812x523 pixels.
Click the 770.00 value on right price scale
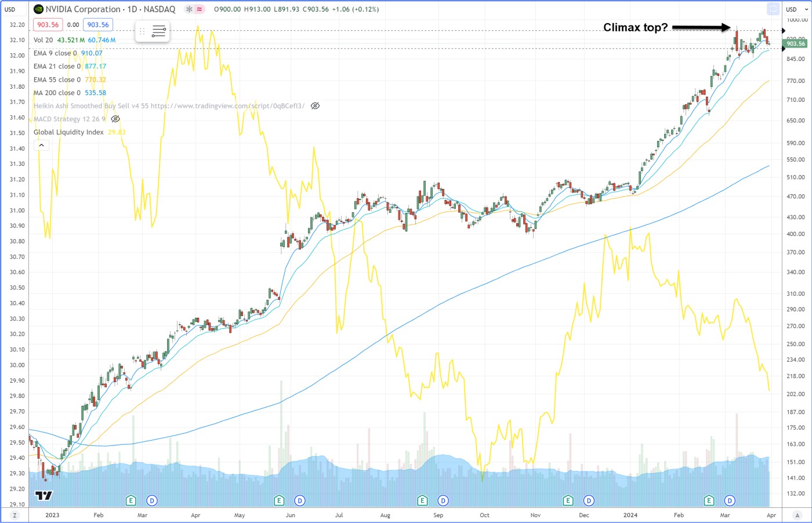coord(795,81)
